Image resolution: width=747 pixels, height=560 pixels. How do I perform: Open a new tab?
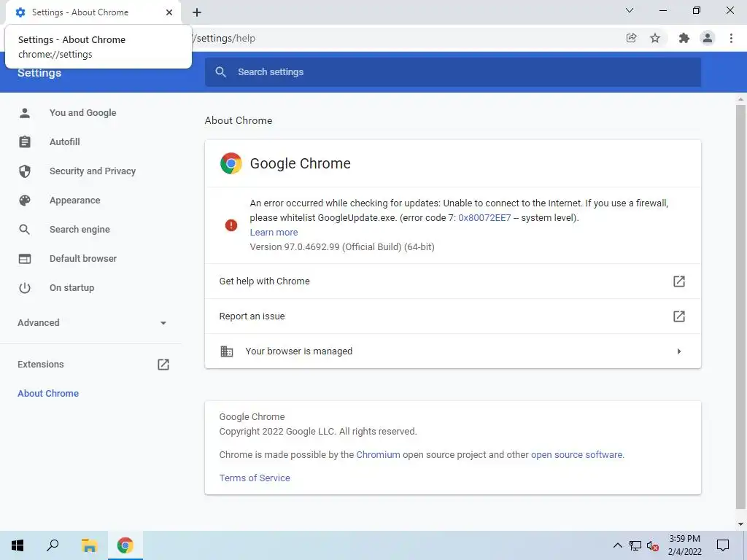(197, 12)
